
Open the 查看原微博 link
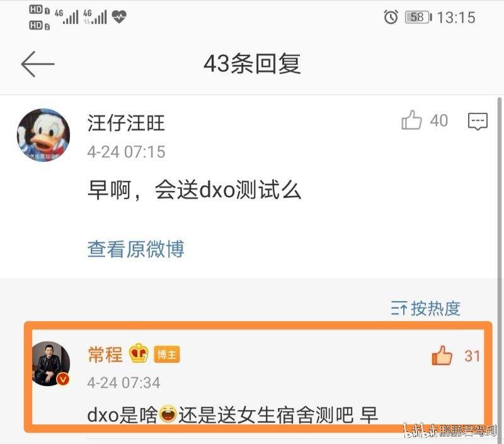tap(136, 249)
